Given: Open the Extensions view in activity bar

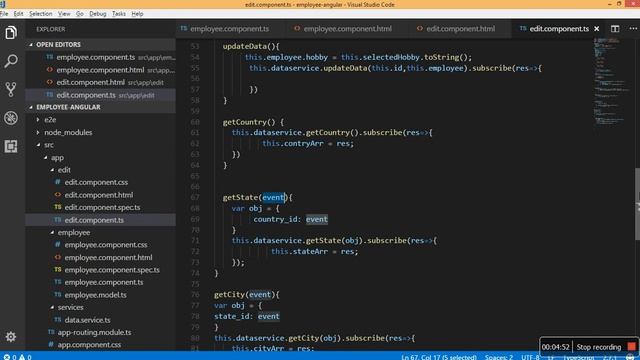Looking at the screenshot, I should [x=11, y=146].
